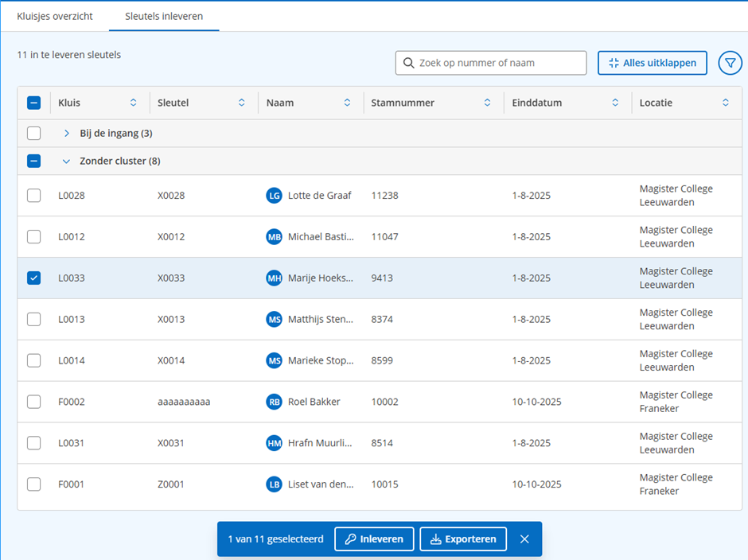Sort by Kluis column arrows

point(133,103)
